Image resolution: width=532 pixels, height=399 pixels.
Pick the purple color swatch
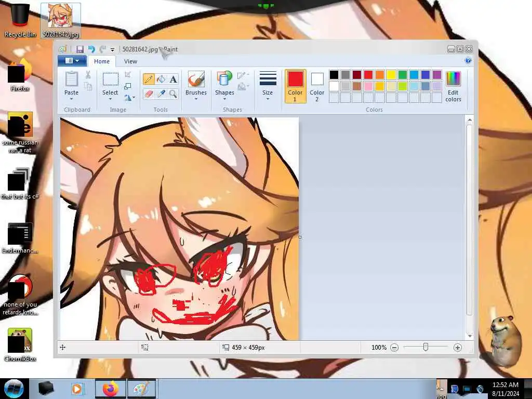point(436,75)
